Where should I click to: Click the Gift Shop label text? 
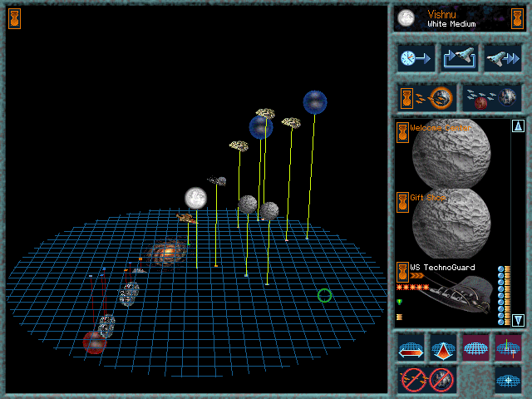427,198
